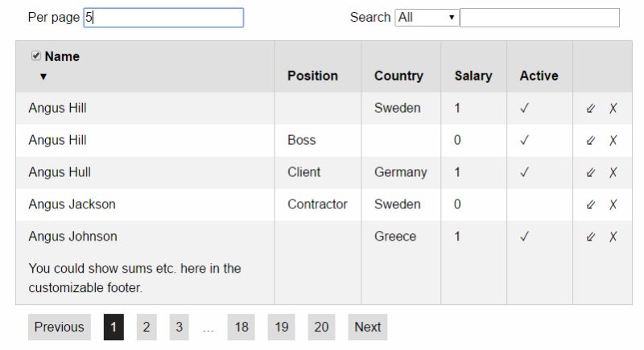
Task: Sort table by Salary column header
Action: [x=473, y=76]
